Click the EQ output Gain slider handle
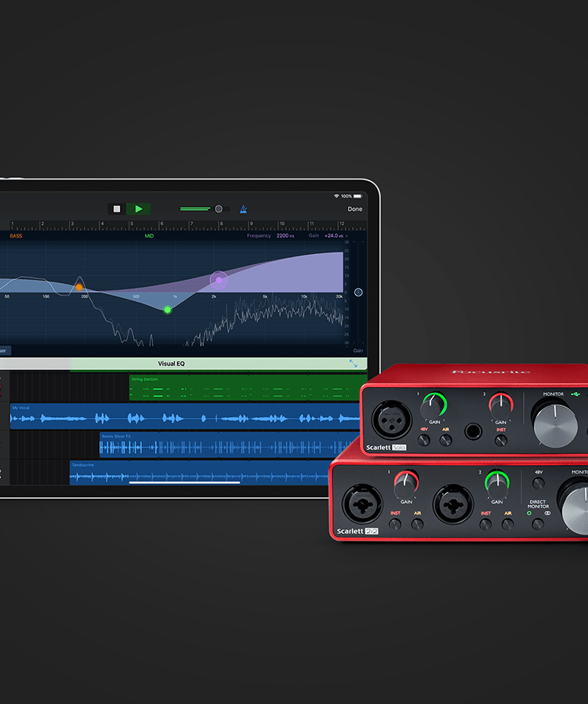 pos(358,292)
